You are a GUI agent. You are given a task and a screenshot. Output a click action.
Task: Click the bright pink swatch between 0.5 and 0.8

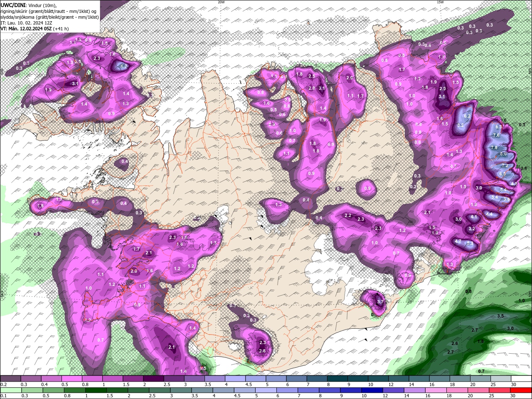pyautogui.click(x=71, y=379)
